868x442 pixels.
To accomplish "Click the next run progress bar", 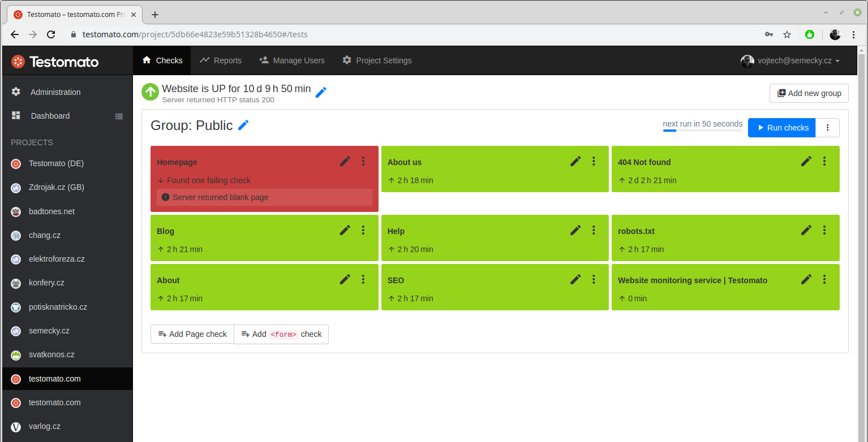I will 702,131.
